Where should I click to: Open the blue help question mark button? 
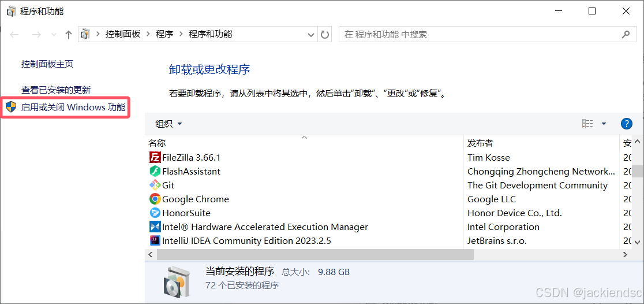(626, 124)
